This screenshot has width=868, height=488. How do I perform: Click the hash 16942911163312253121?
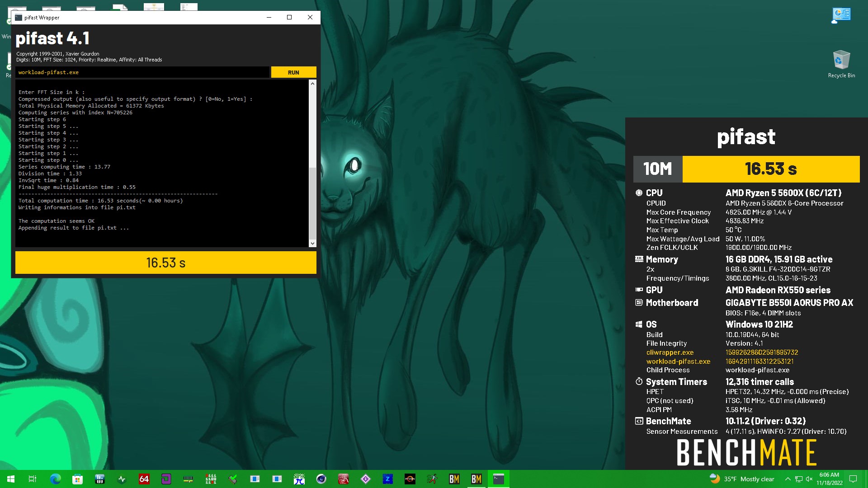[759, 361]
